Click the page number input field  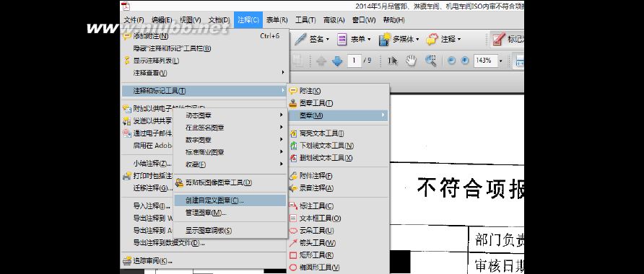coord(354,61)
